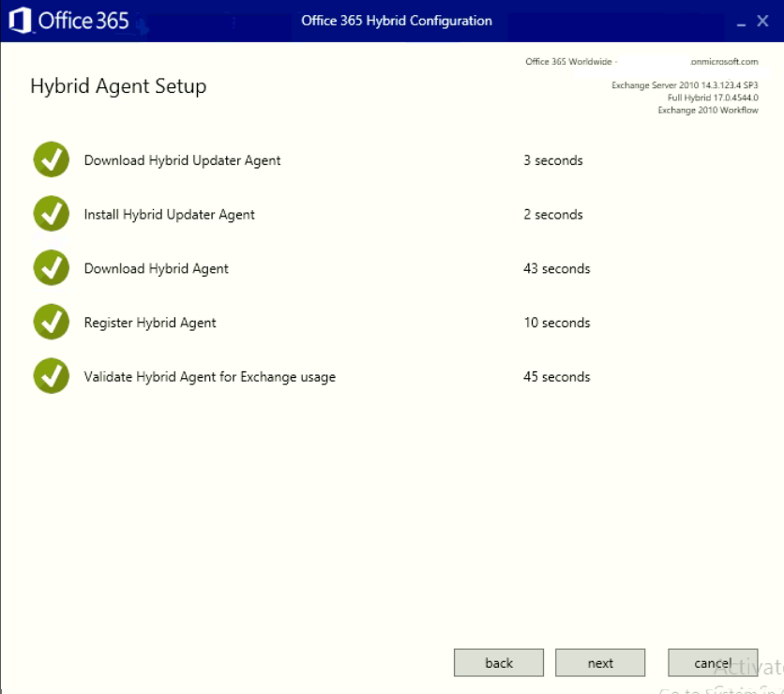
Task: Click the '10 seconds' duration value
Action: pos(556,323)
